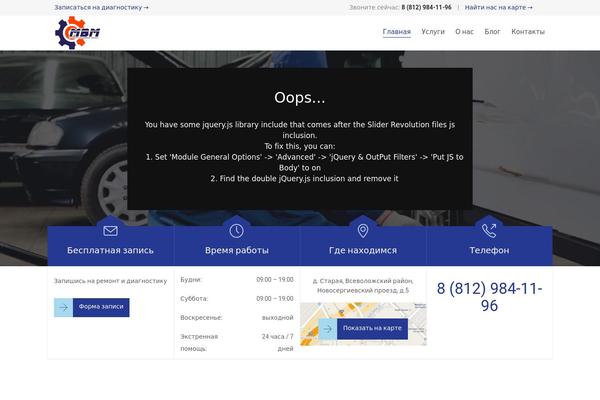The image size is (600, 400).
Task: Click the clock icon above Время работы
Action: (236, 231)
